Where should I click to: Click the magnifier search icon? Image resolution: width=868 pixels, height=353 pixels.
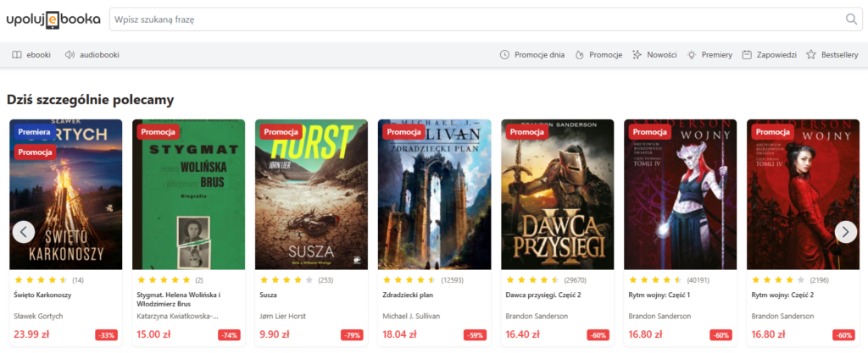click(851, 19)
